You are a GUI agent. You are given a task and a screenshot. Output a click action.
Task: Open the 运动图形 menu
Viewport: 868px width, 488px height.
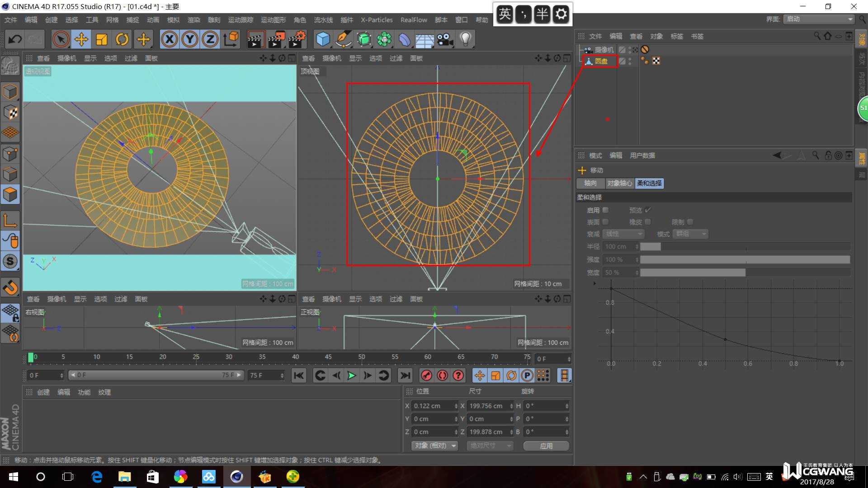click(x=273, y=20)
